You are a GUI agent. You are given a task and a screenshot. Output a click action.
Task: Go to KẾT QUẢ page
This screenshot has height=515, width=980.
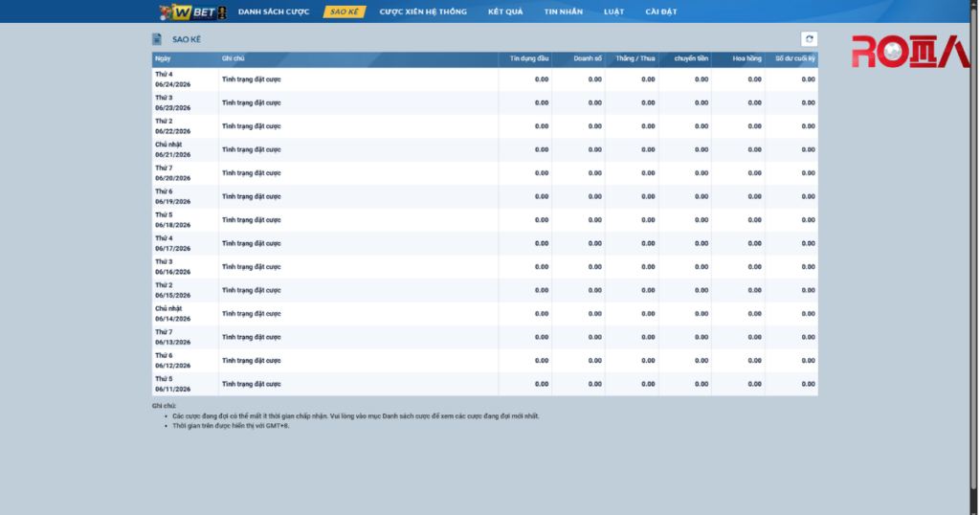(505, 11)
